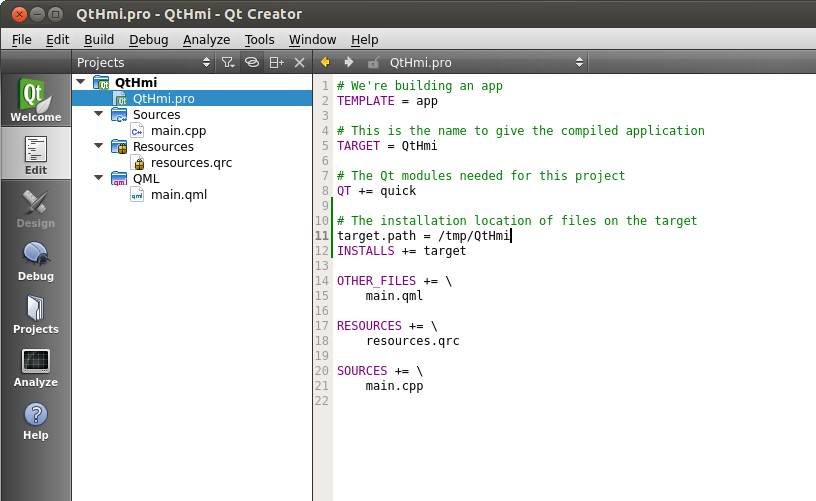Click the filter tree icon
The width and height of the screenshot is (816, 501).
228,63
